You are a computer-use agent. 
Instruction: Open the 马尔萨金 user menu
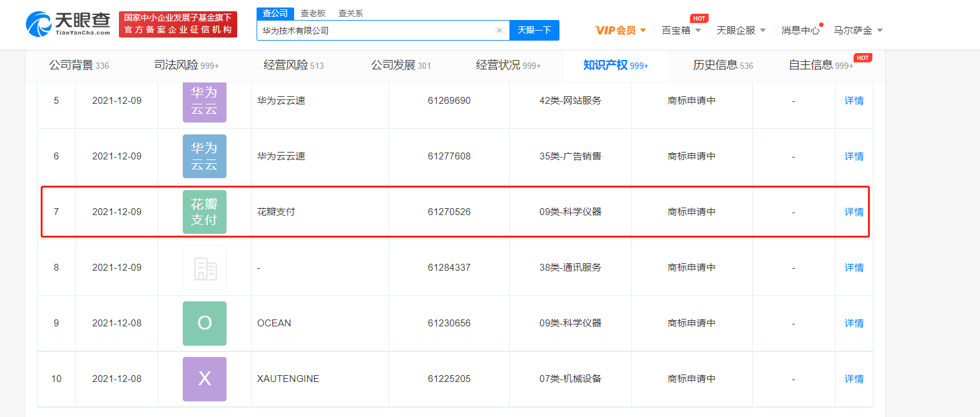[x=858, y=30]
